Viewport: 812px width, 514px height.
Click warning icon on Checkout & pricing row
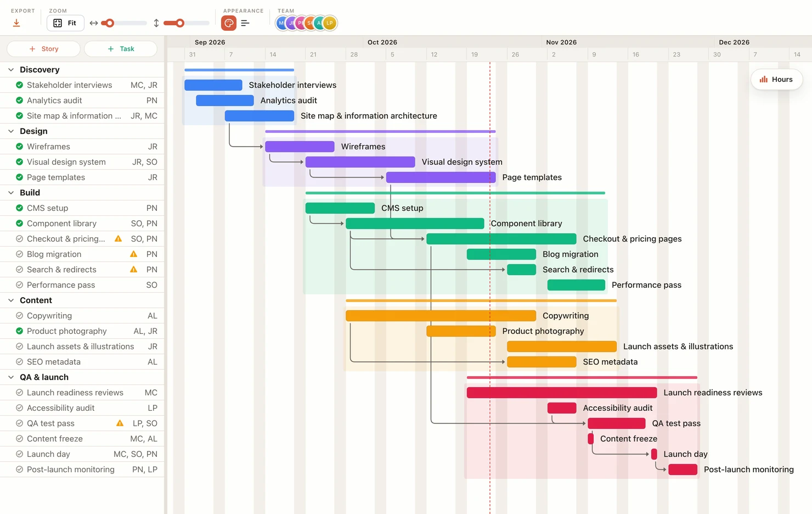[x=118, y=239]
